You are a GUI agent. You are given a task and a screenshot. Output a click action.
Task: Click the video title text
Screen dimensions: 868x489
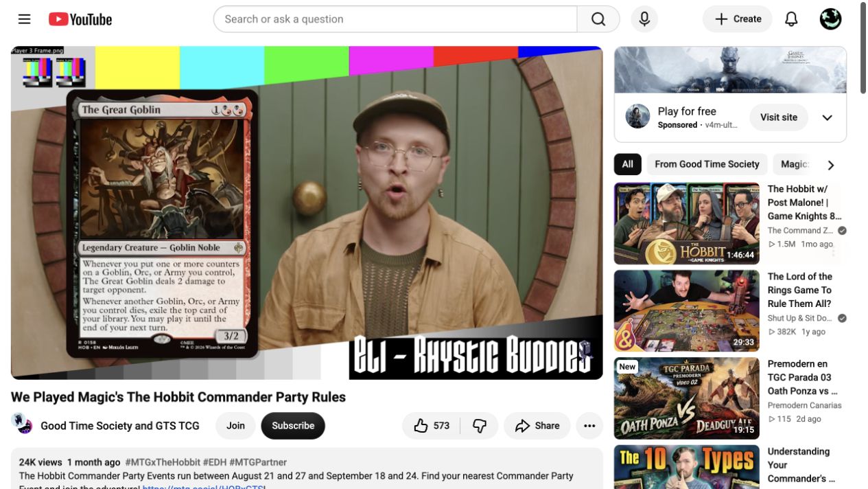point(178,397)
